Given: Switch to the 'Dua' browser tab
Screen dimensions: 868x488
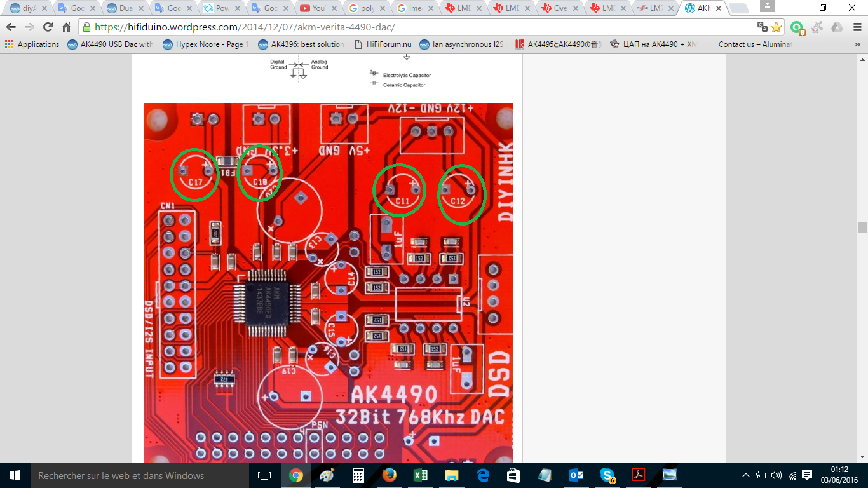Looking at the screenshot, I should click(x=125, y=8).
